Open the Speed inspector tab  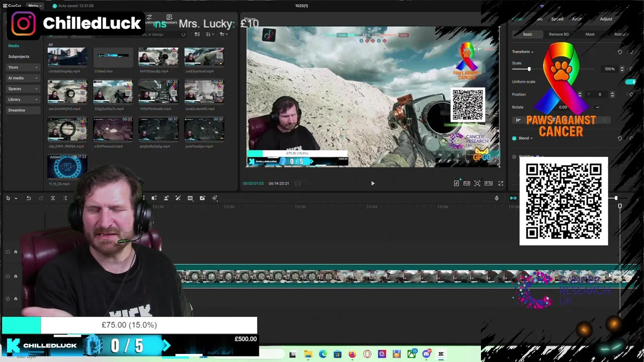point(557,19)
